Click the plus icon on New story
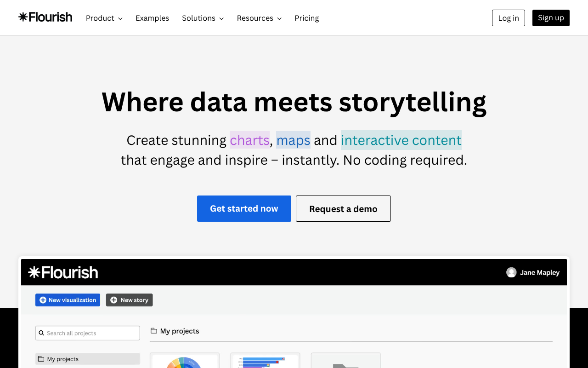 click(x=113, y=300)
